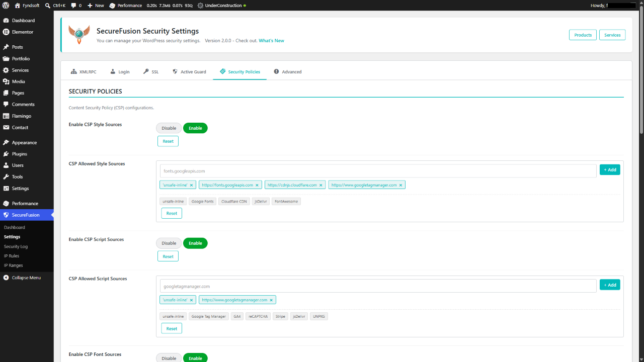
Task: Open the Appearance brush icon
Action: pyautogui.click(x=6, y=142)
